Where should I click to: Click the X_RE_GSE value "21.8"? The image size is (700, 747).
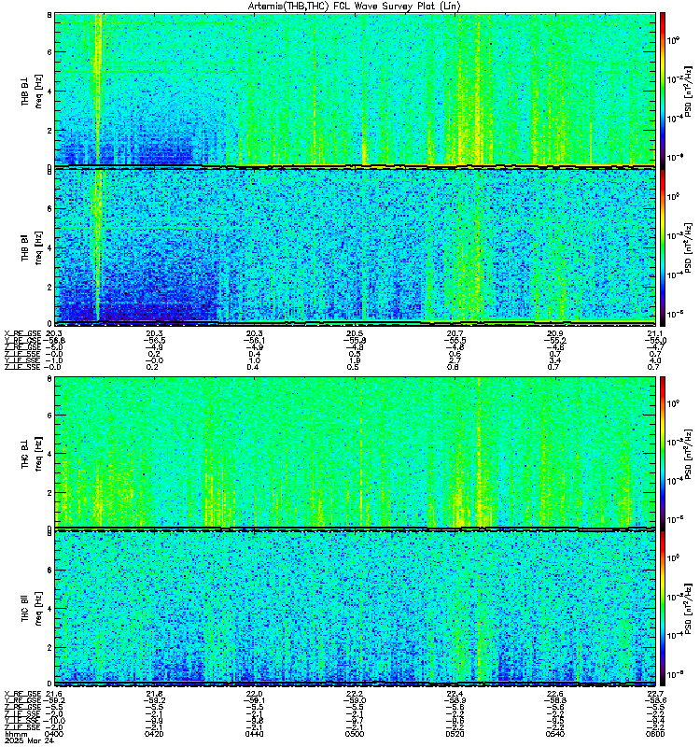click(x=154, y=694)
